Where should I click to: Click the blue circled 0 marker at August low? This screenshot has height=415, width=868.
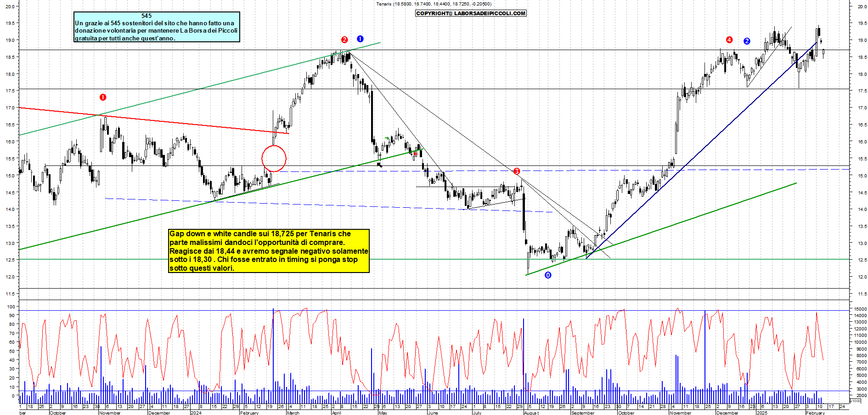click(548, 275)
